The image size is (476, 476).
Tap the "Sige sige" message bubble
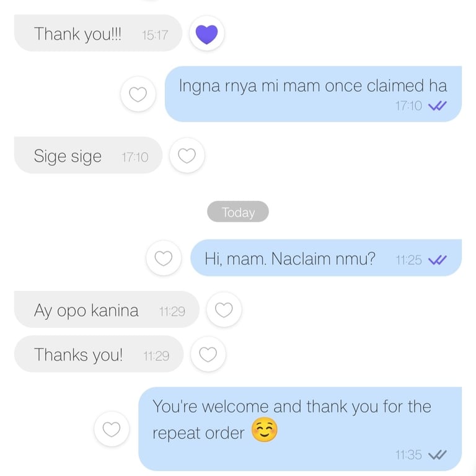88,155
